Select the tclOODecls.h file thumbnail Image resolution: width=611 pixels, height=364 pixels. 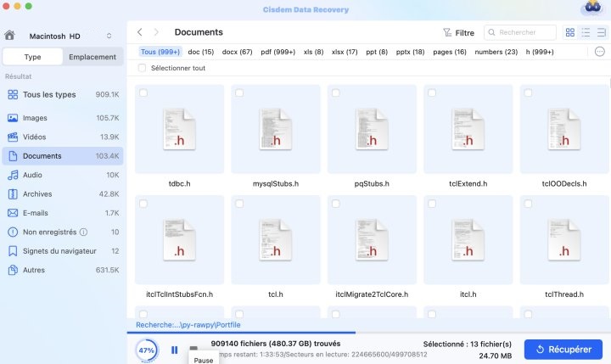click(564, 129)
